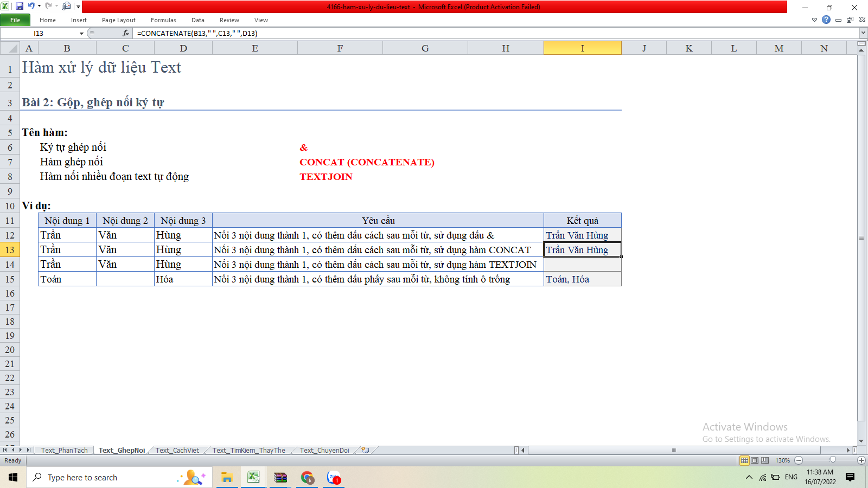Click the Name Box showing I13

(x=39, y=33)
